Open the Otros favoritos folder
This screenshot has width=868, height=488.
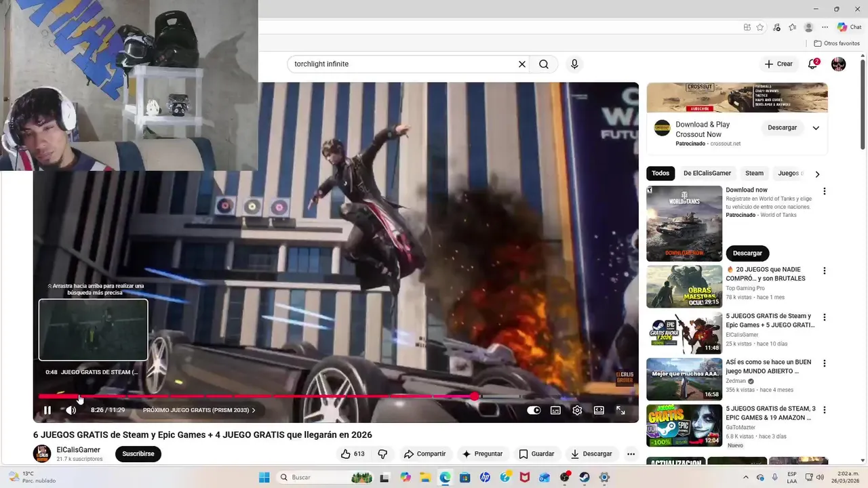[837, 43]
